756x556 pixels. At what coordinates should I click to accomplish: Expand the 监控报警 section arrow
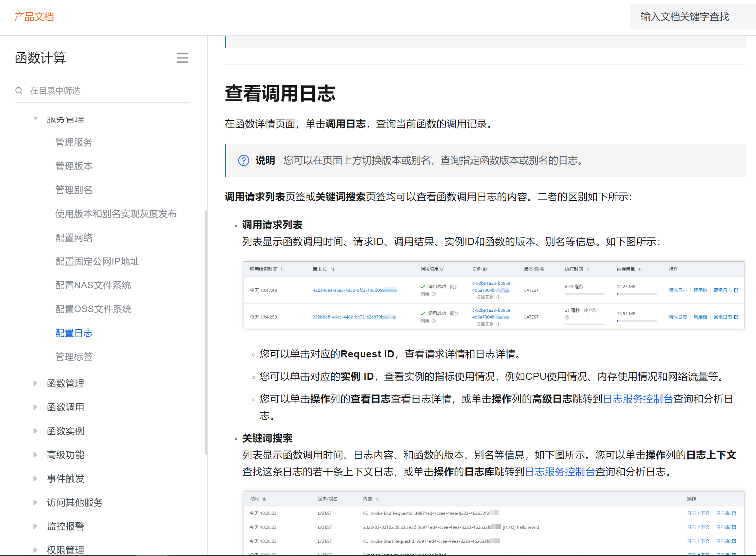[35, 526]
